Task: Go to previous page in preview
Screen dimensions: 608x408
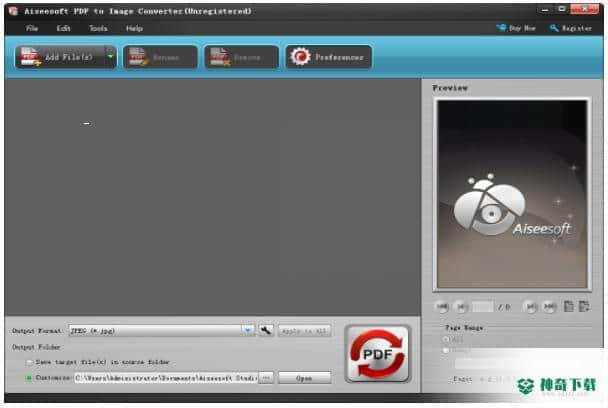Action: coord(460,307)
